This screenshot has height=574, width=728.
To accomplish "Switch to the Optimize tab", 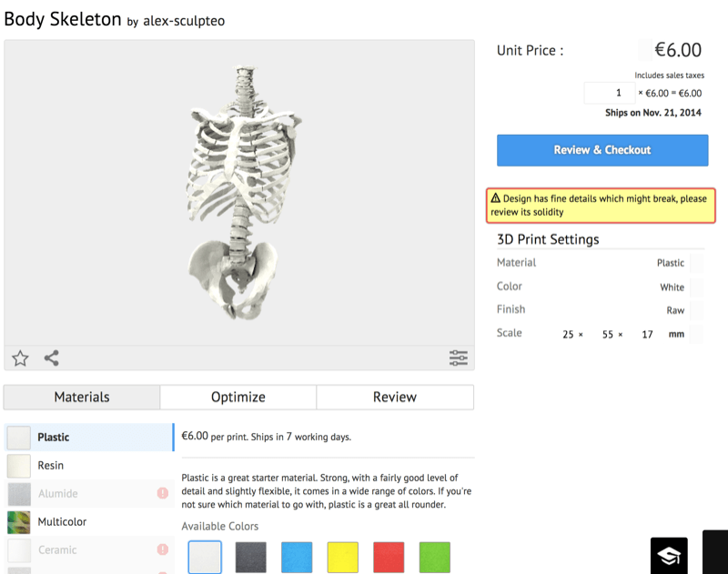I will 238,398.
